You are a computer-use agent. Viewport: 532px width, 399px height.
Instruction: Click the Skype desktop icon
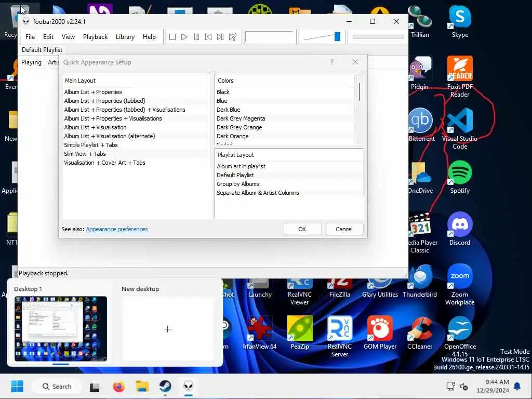[x=460, y=22]
